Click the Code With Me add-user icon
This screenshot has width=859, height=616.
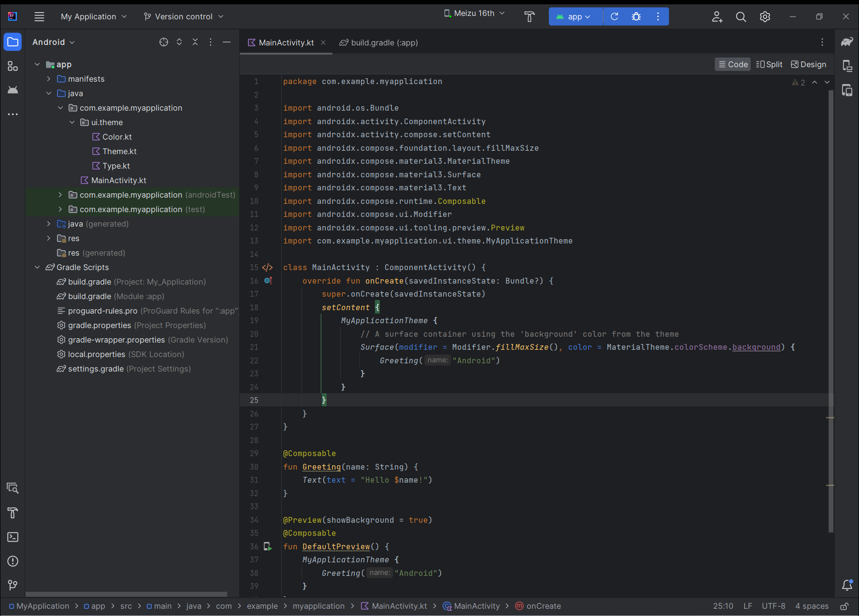[717, 16]
